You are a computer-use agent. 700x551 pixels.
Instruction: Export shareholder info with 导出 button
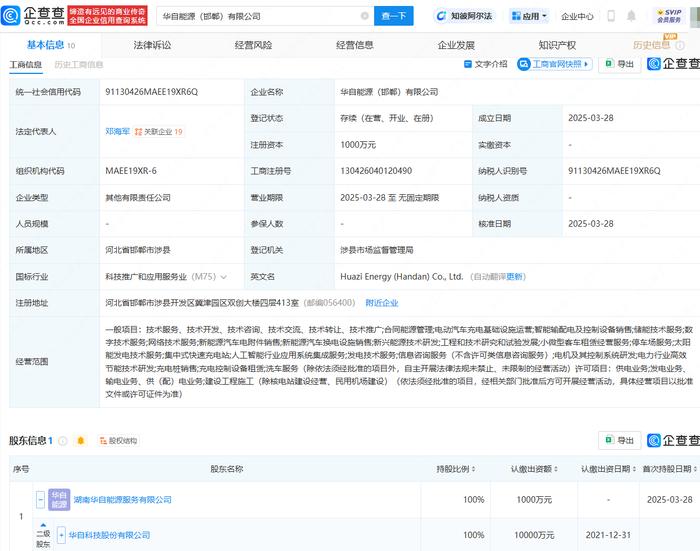(x=620, y=441)
